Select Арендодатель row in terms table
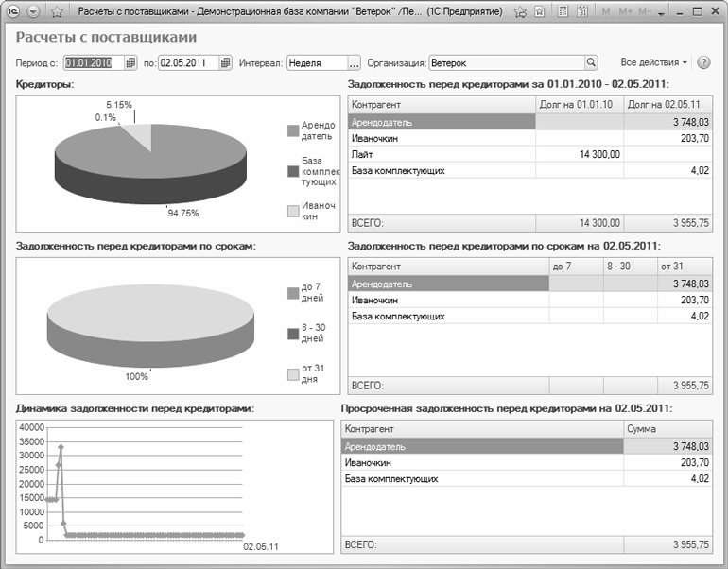The image size is (728, 569). tap(530, 284)
